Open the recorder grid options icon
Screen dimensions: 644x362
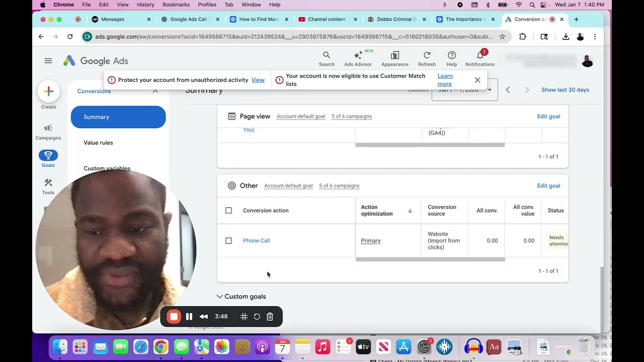(244, 317)
